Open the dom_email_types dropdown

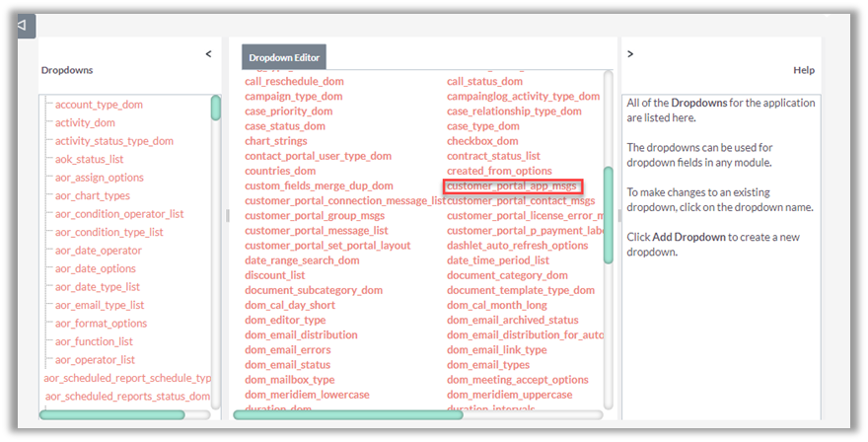[x=488, y=365]
